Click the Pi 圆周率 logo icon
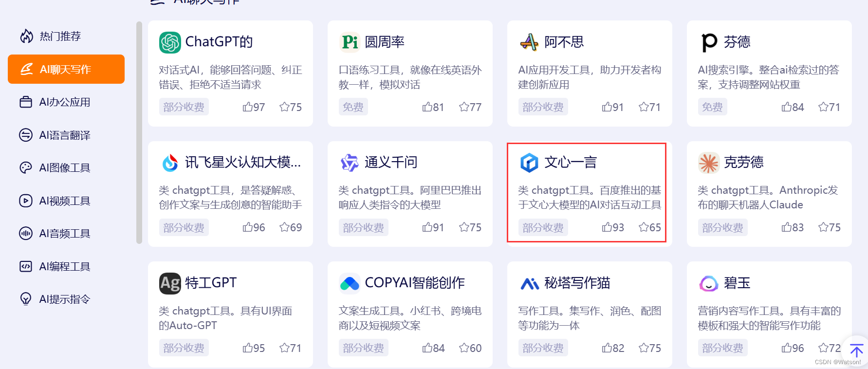Screen dimensions: 868x369 [350, 42]
